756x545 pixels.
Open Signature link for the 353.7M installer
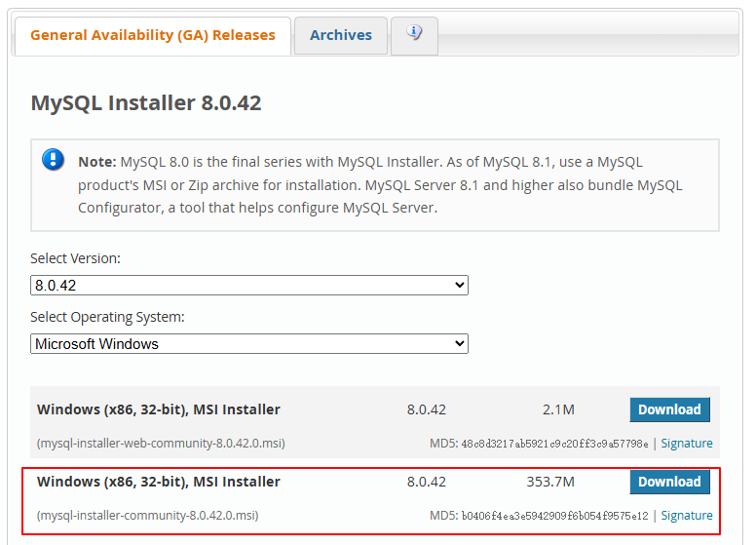point(686,516)
